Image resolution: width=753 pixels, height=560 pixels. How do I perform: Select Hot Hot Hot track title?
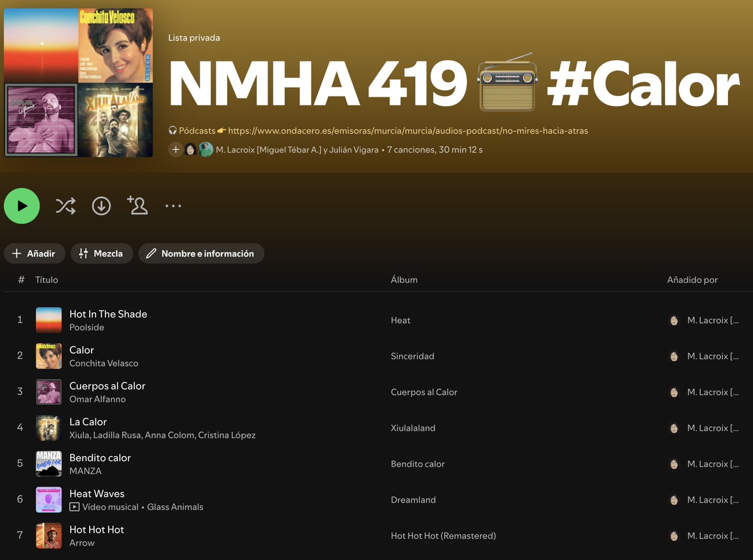[97, 529]
